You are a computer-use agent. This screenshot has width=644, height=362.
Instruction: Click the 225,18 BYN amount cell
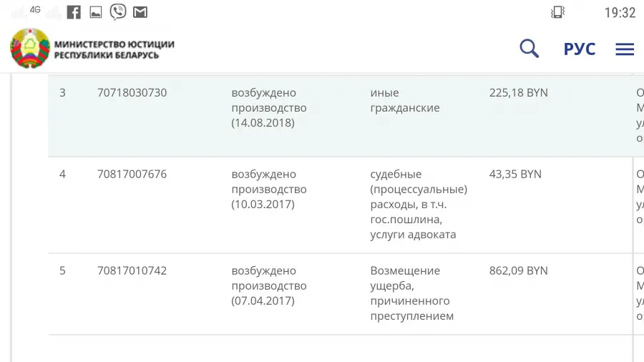point(518,93)
